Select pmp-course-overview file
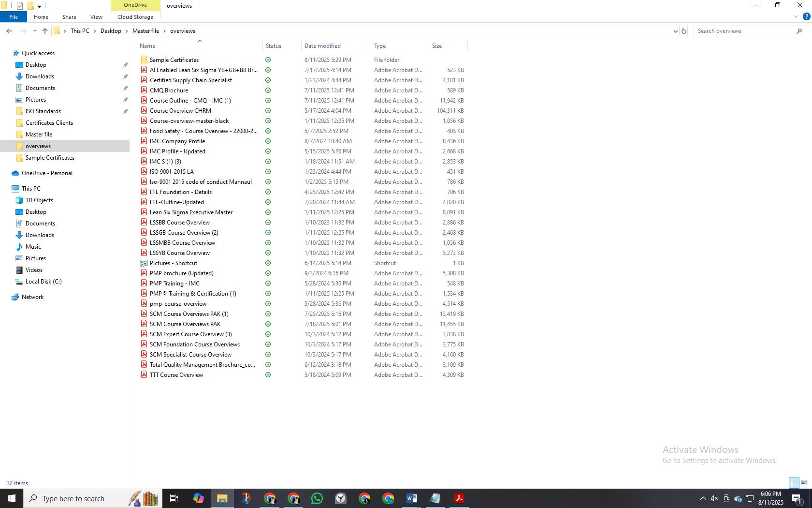 (x=178, y=304)
